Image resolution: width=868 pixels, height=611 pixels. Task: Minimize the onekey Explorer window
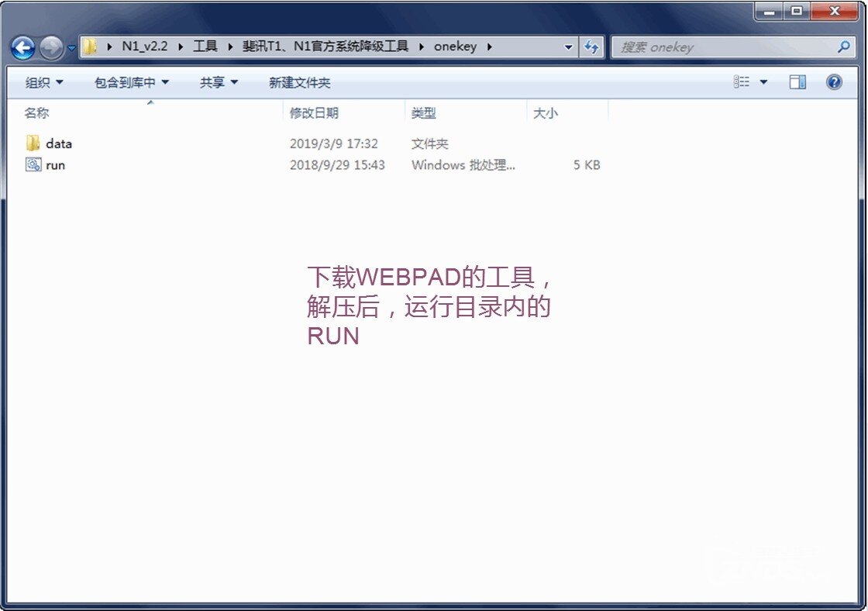coord(768,11)
